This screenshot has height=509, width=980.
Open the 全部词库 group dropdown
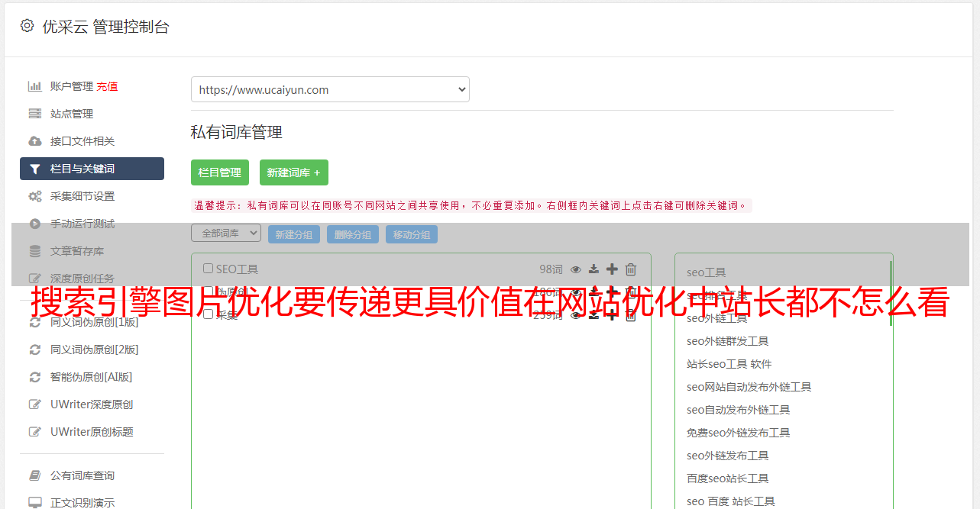pos(226,234)
